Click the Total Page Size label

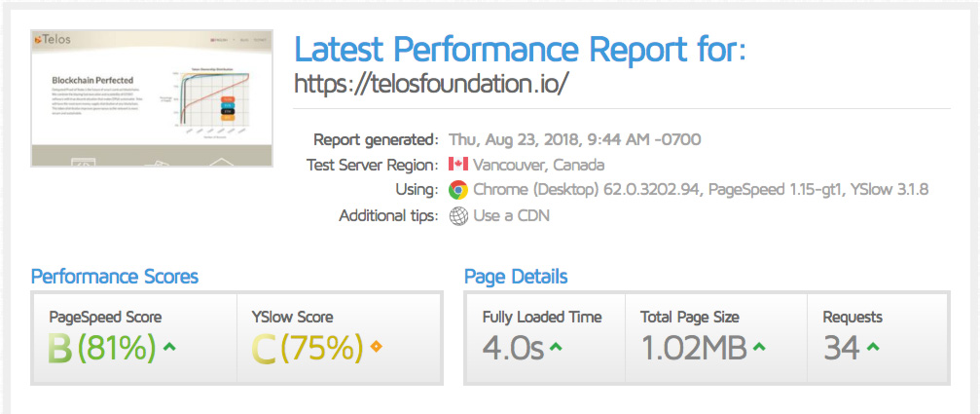point(690,317)
